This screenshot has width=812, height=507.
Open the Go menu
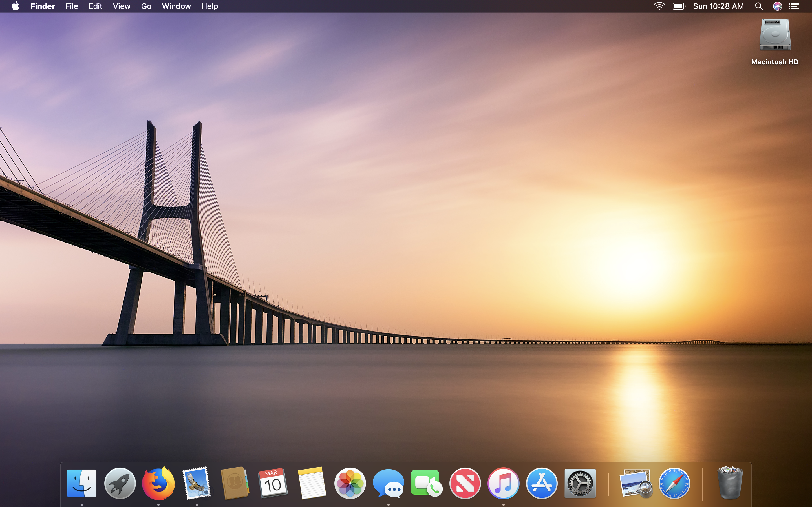click(x=146, y=6)
